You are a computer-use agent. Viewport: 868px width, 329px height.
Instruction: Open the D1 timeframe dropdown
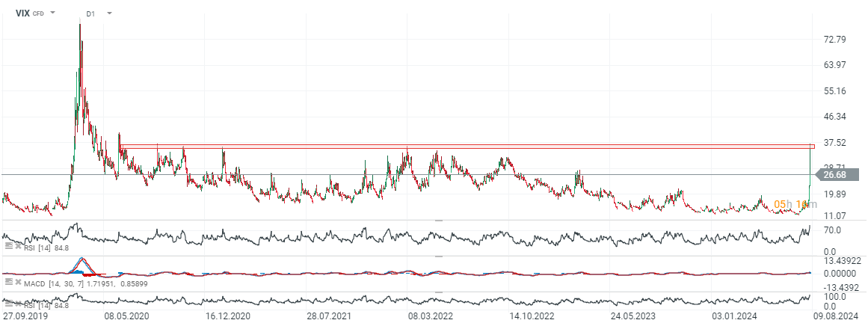(110, 13)
